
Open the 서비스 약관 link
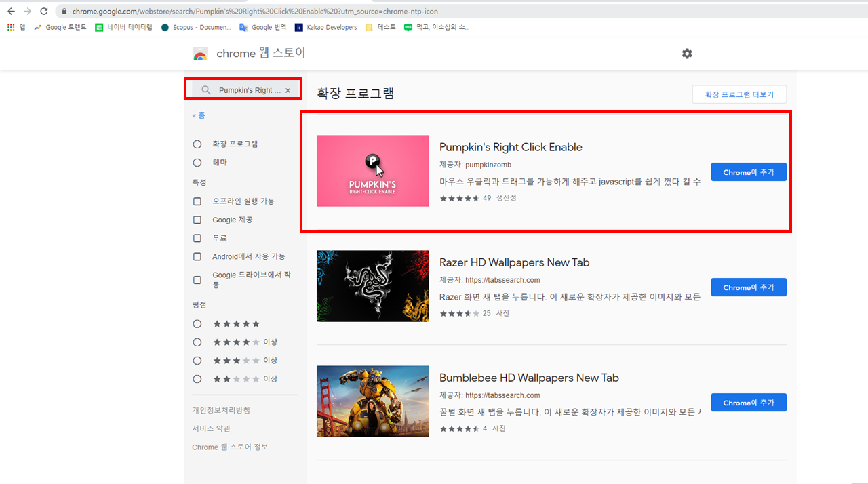211,428
